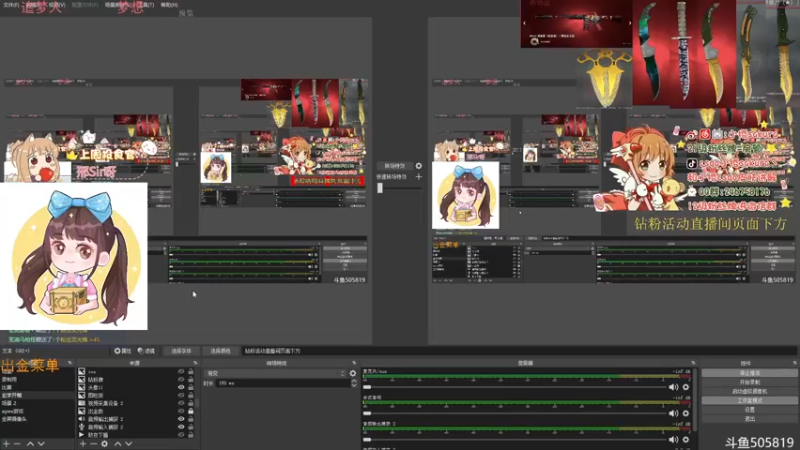Click the 选择字体 button
This screenshot has height=450, width=800.
click(x=181, y=351)
